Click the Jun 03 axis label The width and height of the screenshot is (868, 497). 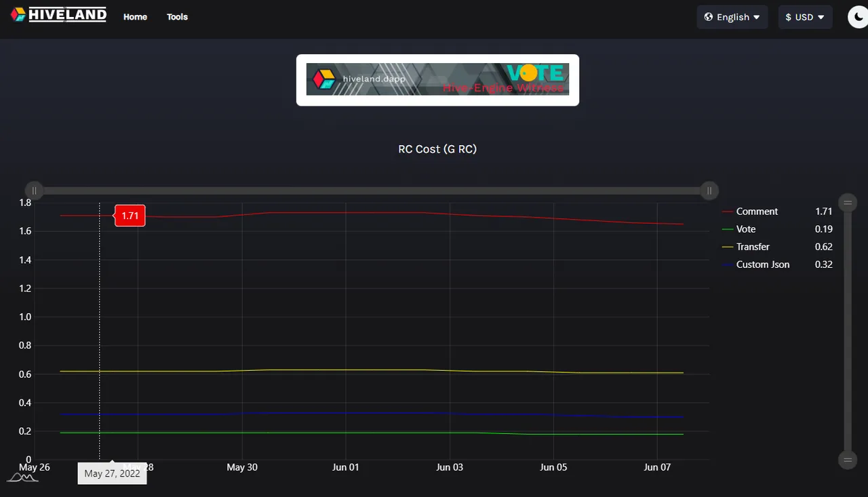click(x=450, y=467)
